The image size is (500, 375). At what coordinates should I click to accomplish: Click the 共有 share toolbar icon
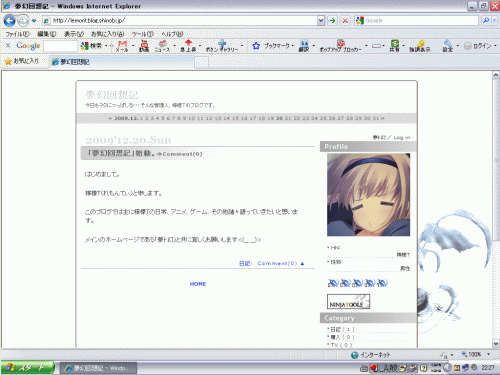point(394,46)
